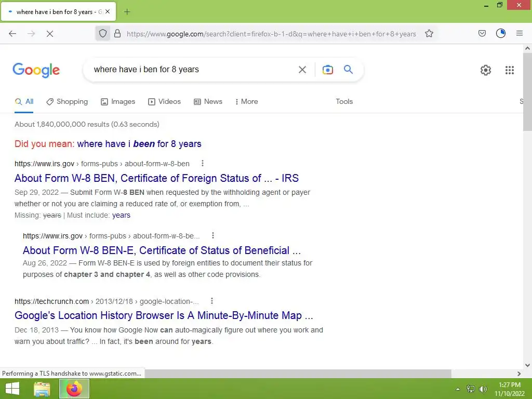Open the taskbar clock showing 1:27 PM
Image resolution: width=532 pixels, height=399 pixels.
[510, 389]
